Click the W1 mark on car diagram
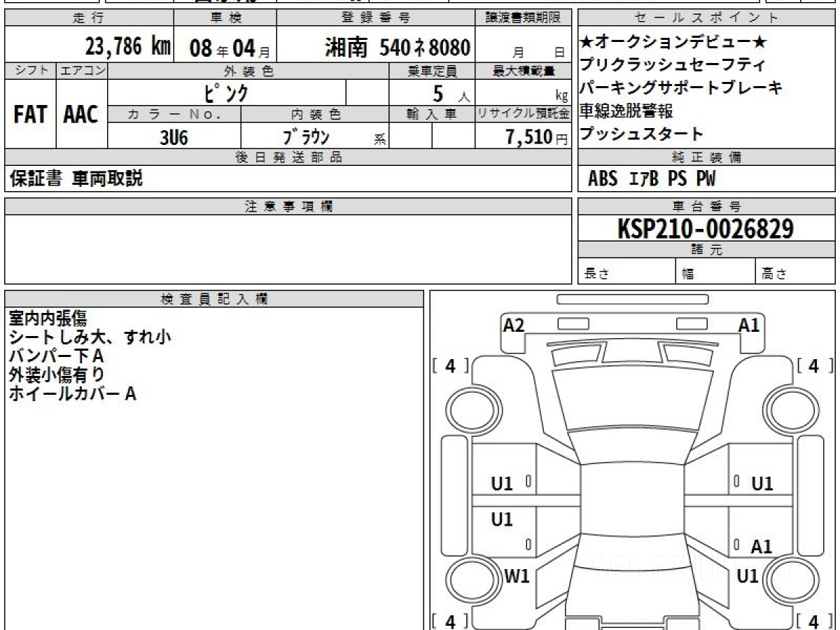The width and height of the screenshot is (840, 630). click(517, 576)
